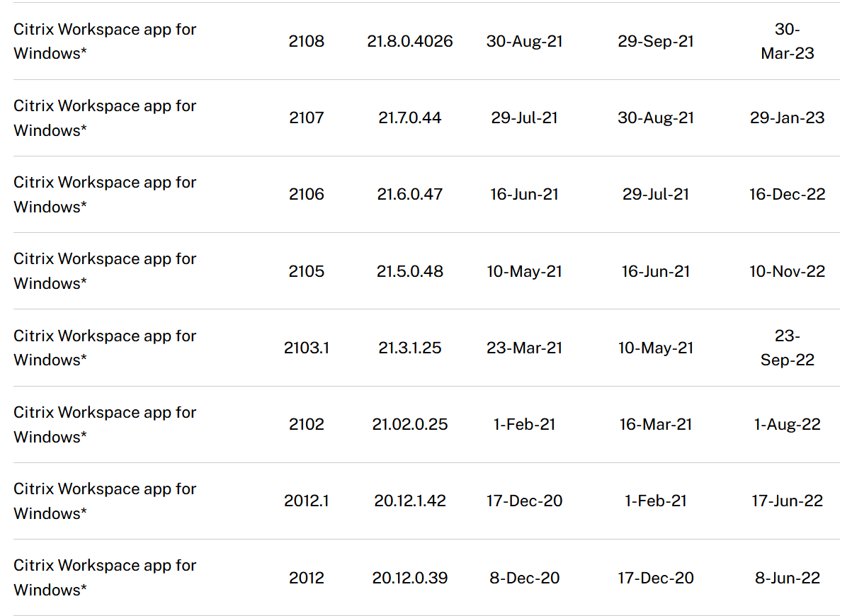Screen dimensions: 852x616
Task: Click version number 21.8.0.4026
Action: (x=410, y=41)
